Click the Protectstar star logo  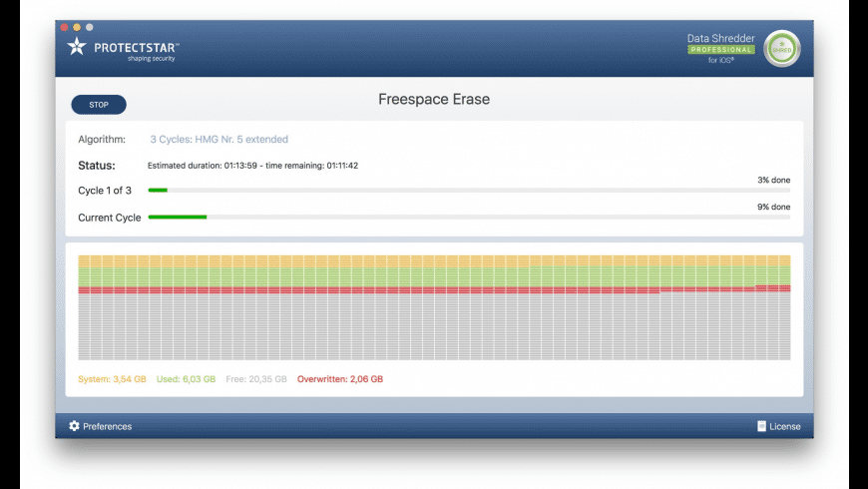(x=77, y=47)
